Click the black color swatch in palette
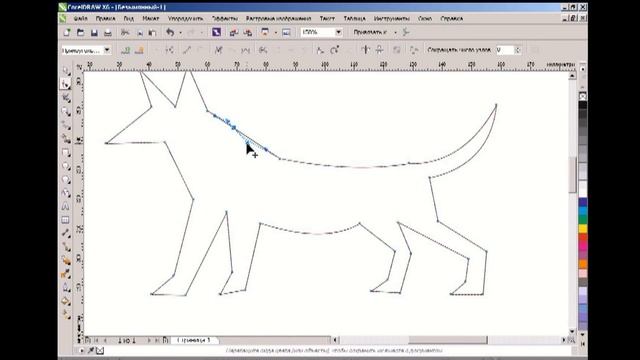Viewport: 640px width, 360px height. click(583, 105)
